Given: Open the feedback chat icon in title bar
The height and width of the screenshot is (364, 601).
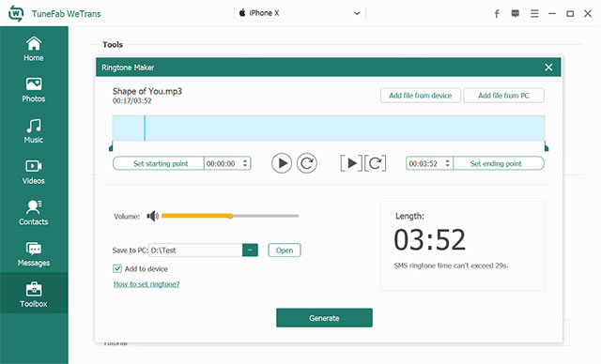Looking at the screenshot, I should [x=516, y=14].
